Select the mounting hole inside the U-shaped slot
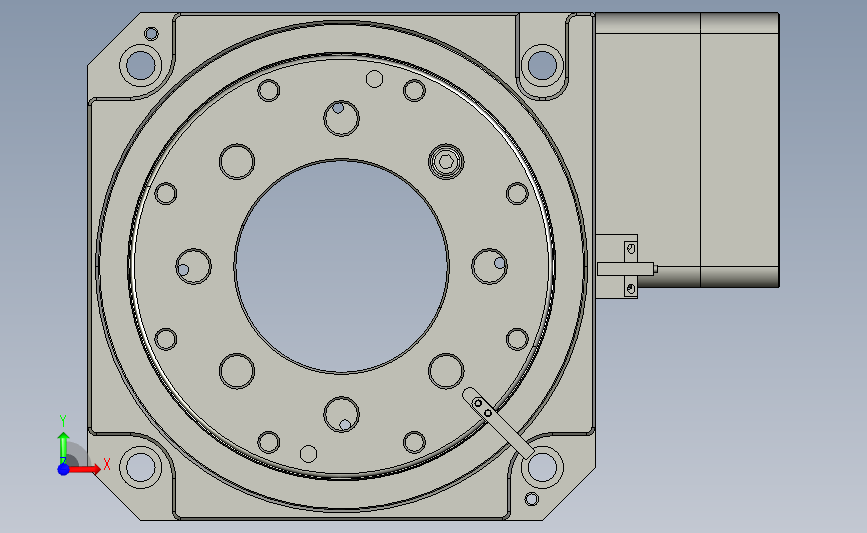Viewport: 867px width, 533px height. (x=542, y=64)
